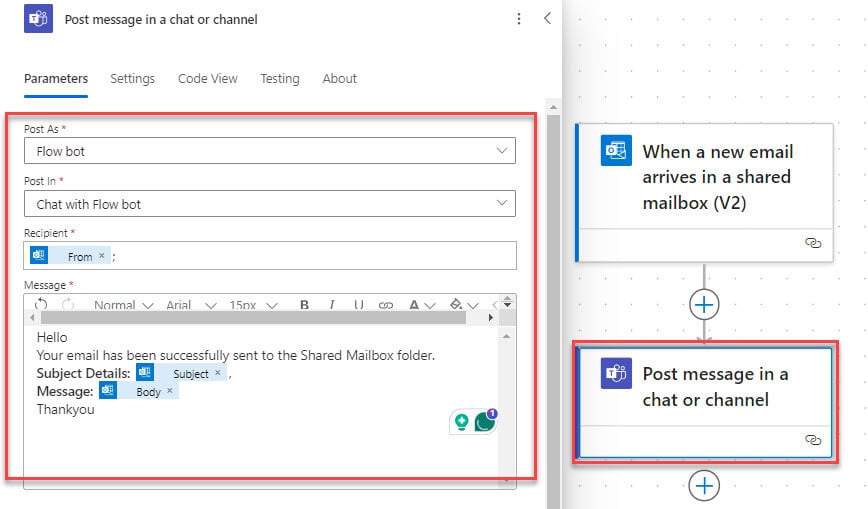The image size is (868, 509).
Task: Click the up-down stepper beside message toolbar
Action: 507,302
